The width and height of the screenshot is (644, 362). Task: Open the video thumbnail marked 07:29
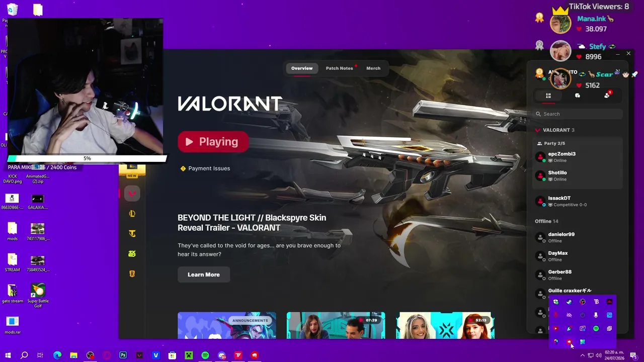[336, 326]
